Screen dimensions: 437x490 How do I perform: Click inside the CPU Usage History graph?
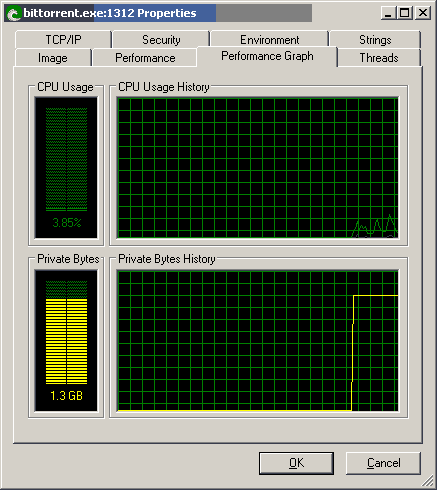(x=258, y=168)
